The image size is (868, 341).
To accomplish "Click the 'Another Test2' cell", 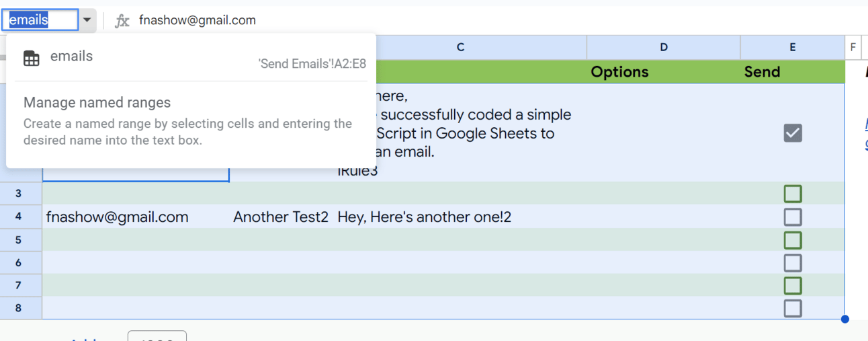I will tap(281, 217).
